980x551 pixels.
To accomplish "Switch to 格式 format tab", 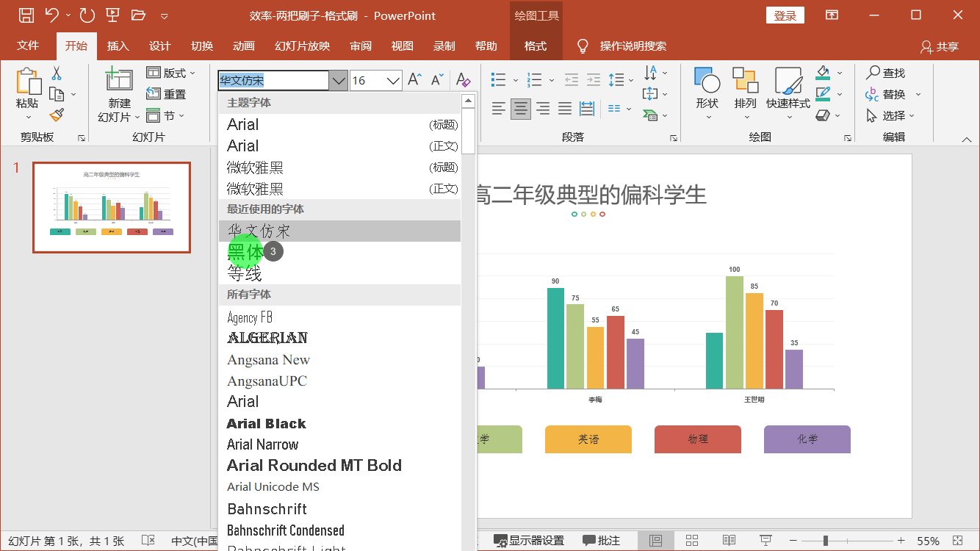I will pyautogui.click(x=536, y=46).
